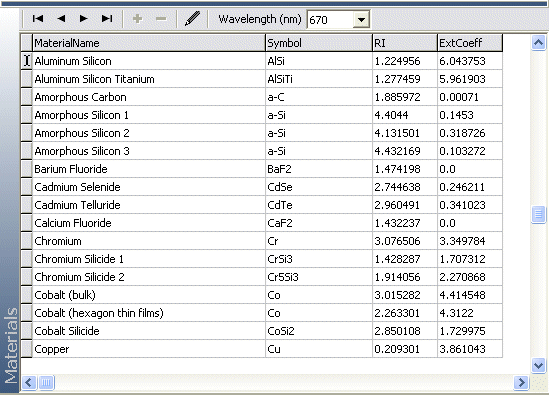The width and height of the screenshot is (549, 395).
Task: Click the Barium Fluoride cell
Action: (x=149, y=169)
